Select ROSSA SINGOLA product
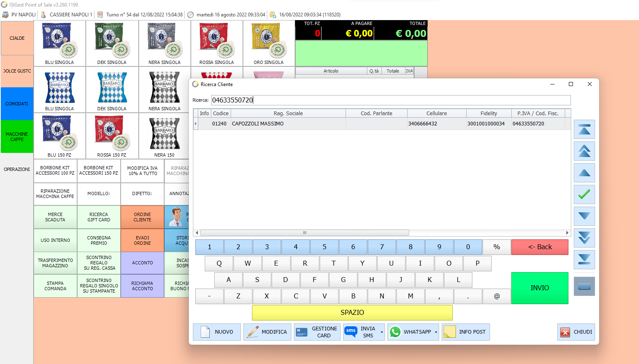The image size is (639, 364). click(217, 43)
